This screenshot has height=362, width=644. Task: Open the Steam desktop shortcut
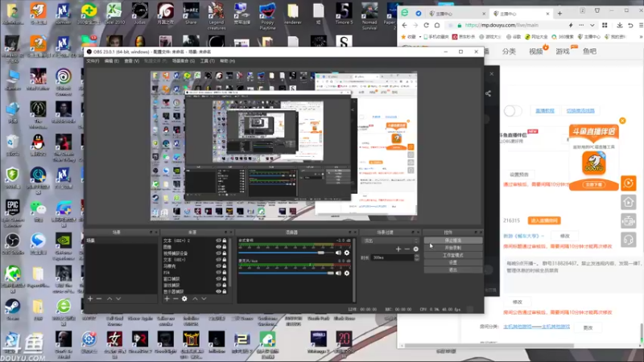click(x=12, y=309)
